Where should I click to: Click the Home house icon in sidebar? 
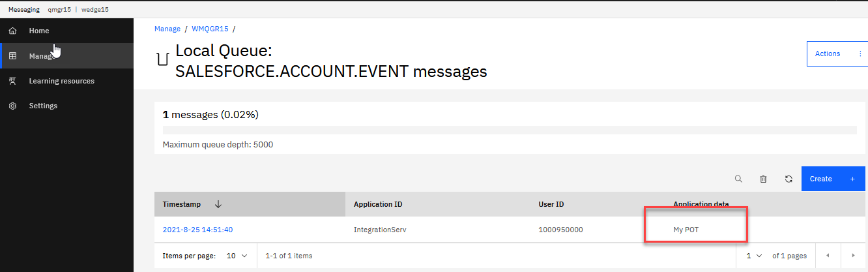click(12, 31)
